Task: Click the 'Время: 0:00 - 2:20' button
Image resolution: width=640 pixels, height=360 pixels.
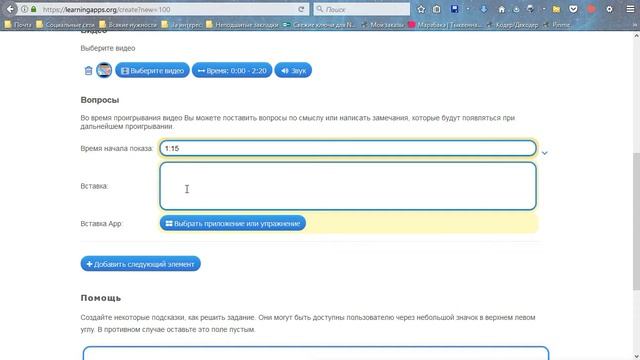Action: [x=232, y=71]
